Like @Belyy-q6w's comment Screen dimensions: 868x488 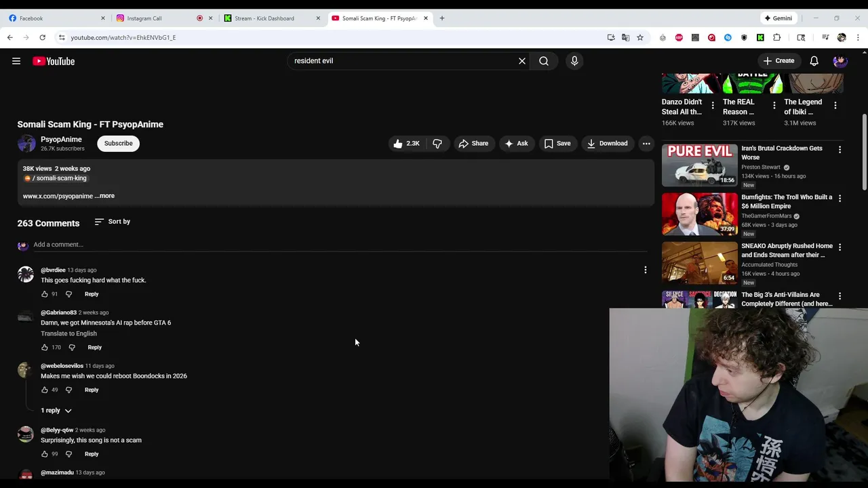(x=45, y=454)
